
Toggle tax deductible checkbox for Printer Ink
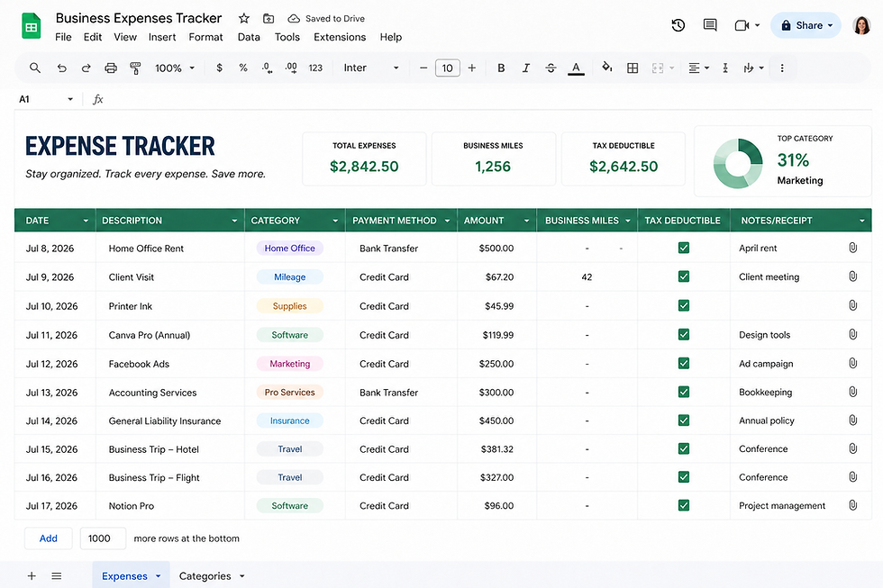[x=684, y=305]
